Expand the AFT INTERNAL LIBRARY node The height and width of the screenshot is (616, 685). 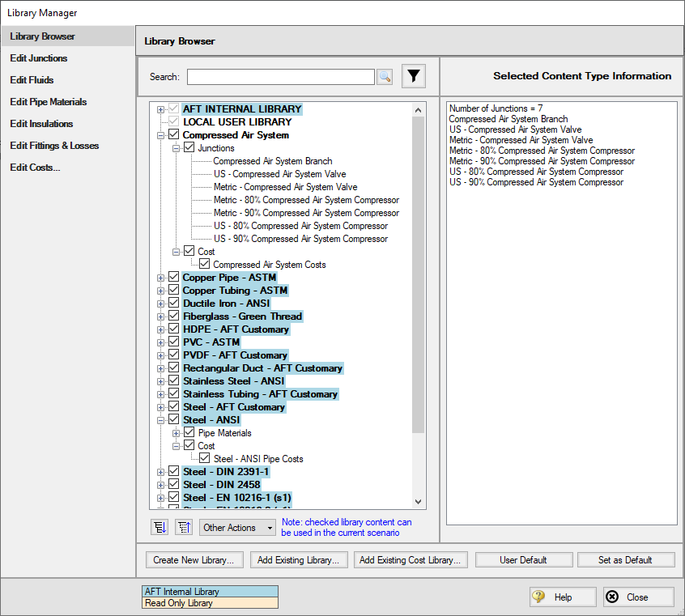tap(161, 109)
